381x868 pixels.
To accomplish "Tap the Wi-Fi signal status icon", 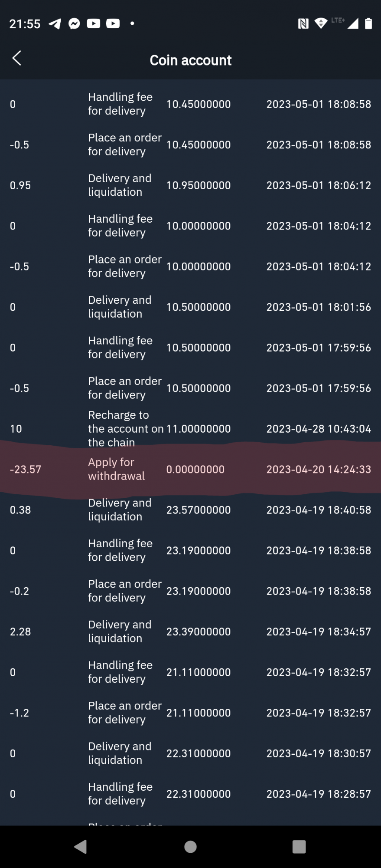I will tap(321, 23).
